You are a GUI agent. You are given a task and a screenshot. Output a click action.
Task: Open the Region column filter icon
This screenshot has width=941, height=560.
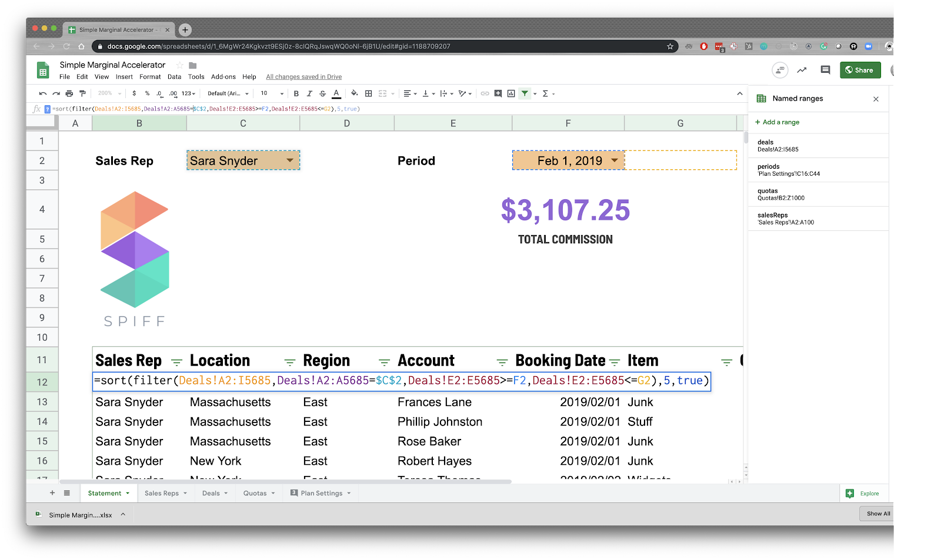point(384,362)
